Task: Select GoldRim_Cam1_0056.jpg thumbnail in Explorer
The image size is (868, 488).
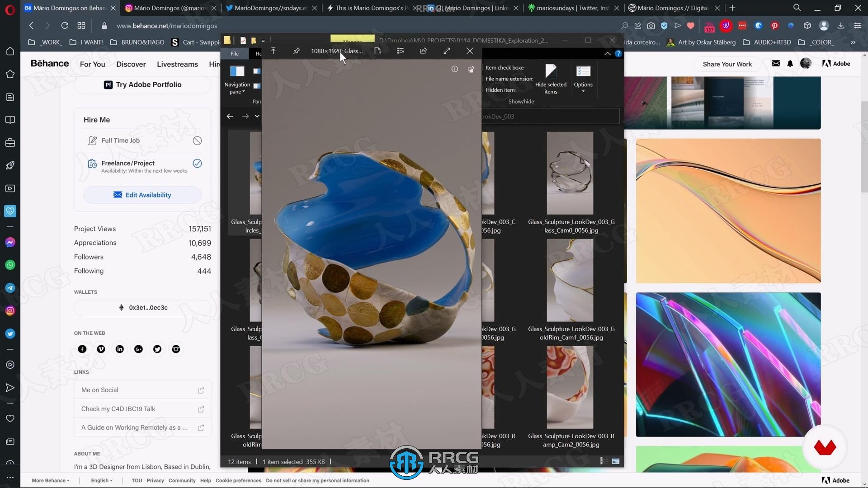Action: [x=570, y=281]
